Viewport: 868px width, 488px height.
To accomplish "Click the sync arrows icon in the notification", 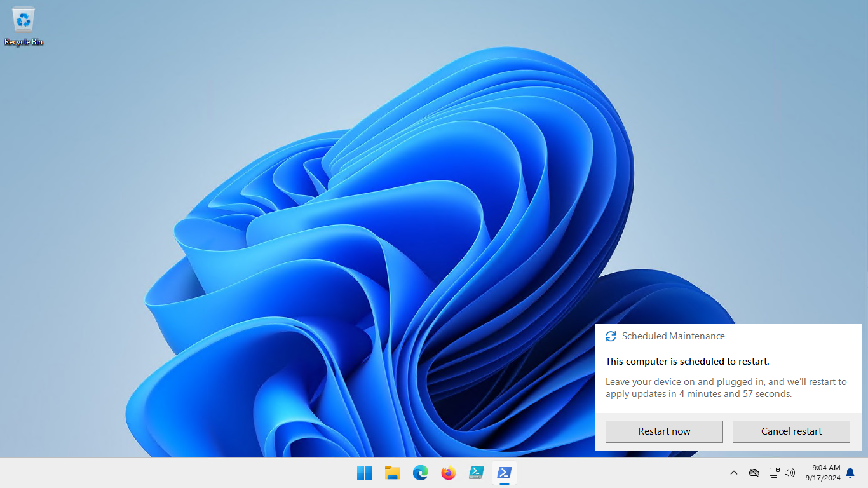I will point(611,336).
